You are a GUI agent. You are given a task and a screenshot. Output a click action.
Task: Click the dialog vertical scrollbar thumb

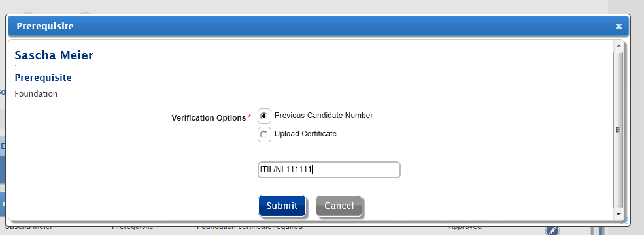click(618, 130)
